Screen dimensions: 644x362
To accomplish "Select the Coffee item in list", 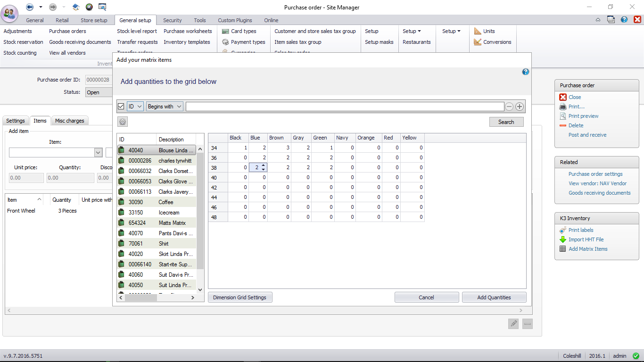I will [x=165, y=202].
